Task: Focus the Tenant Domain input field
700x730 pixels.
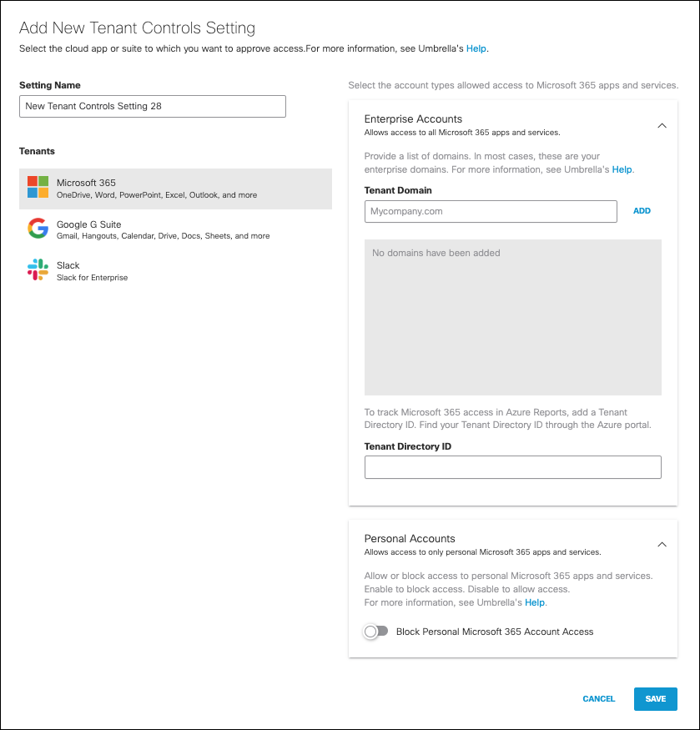Action: [x=491, y=211]
